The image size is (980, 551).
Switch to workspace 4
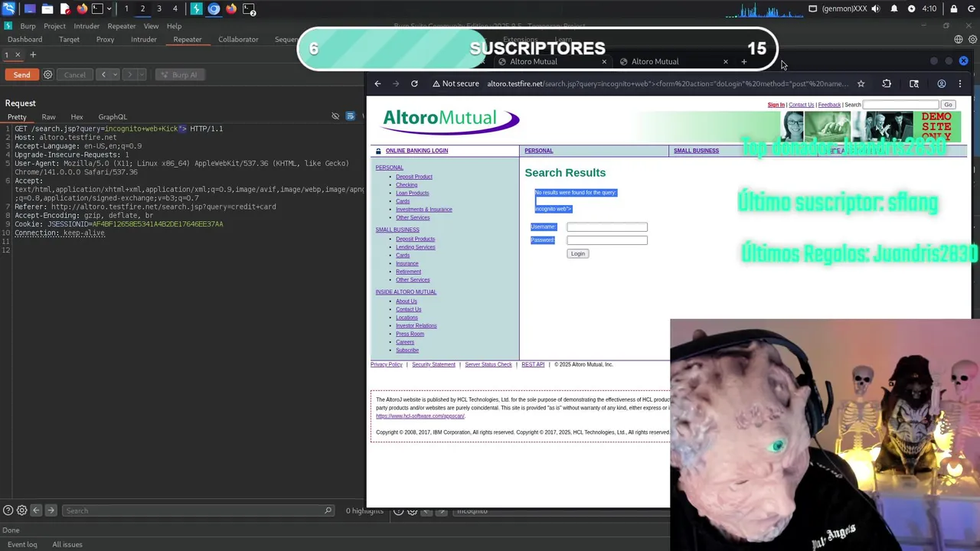pos(175,9)
